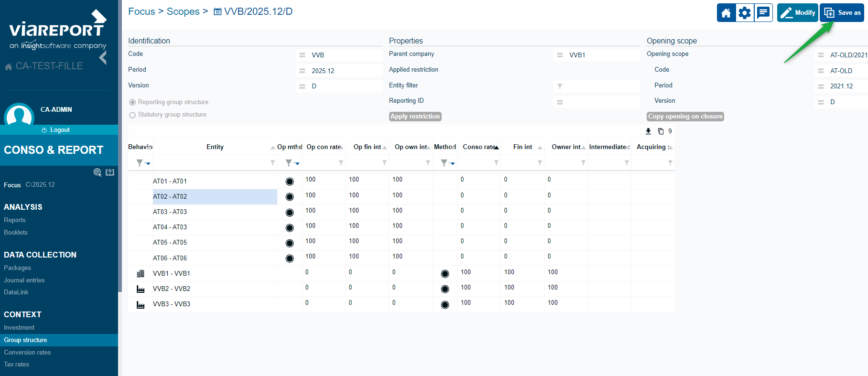Click the focus book icon in sidebar
The image size is (868, 376).
click(110, 172)
